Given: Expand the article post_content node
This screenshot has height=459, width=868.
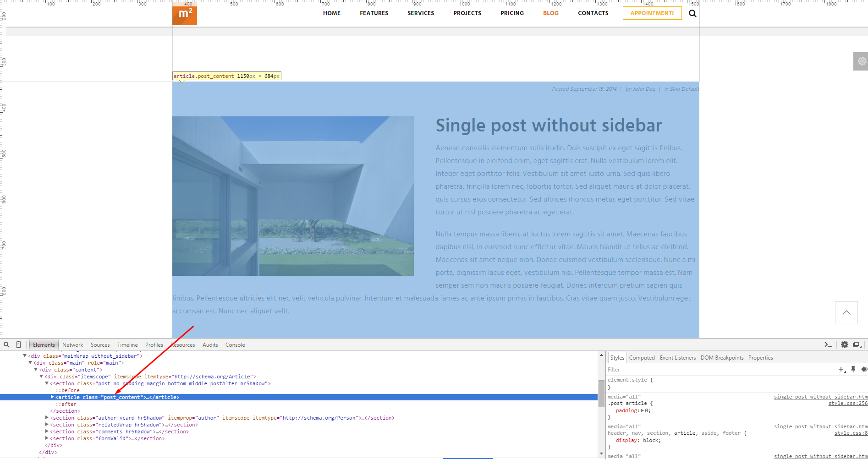Looking at the screenshot, I should pos(52,397).
